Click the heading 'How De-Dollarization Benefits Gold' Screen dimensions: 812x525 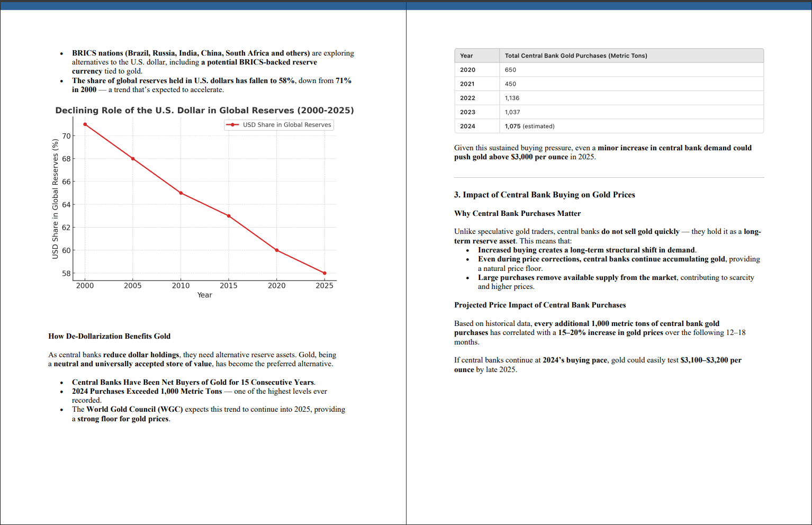click(x=110, y=336)
